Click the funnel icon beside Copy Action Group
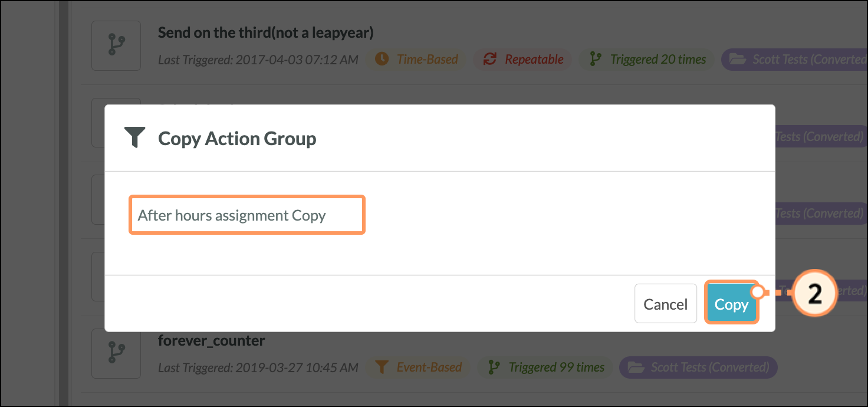Viewport: 868px width, 407px height. click(135, 138)
